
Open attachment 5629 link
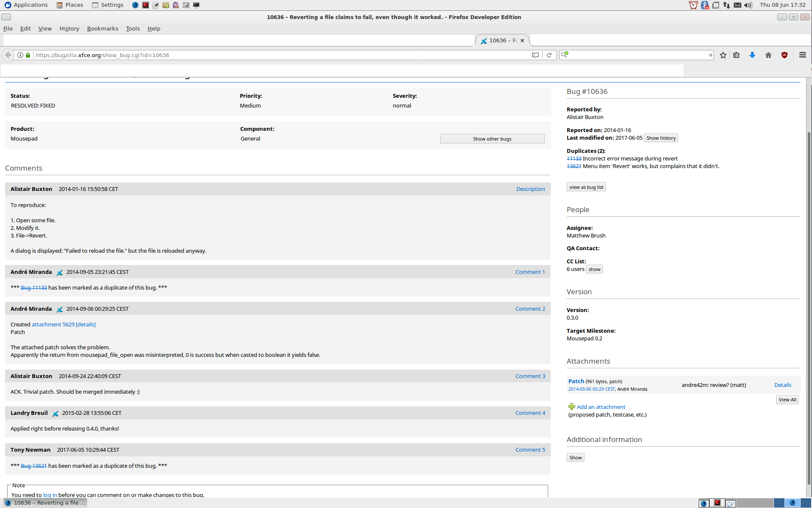click(x=53, y=325)
